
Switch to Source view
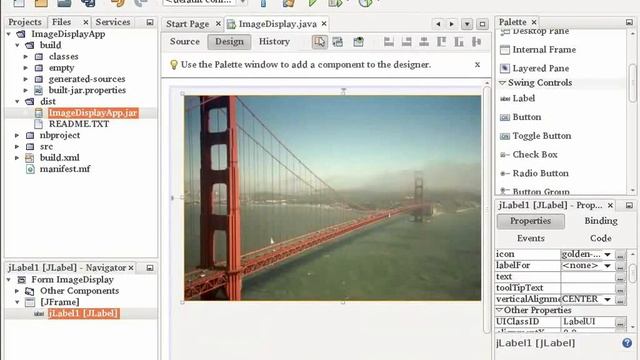185,42
